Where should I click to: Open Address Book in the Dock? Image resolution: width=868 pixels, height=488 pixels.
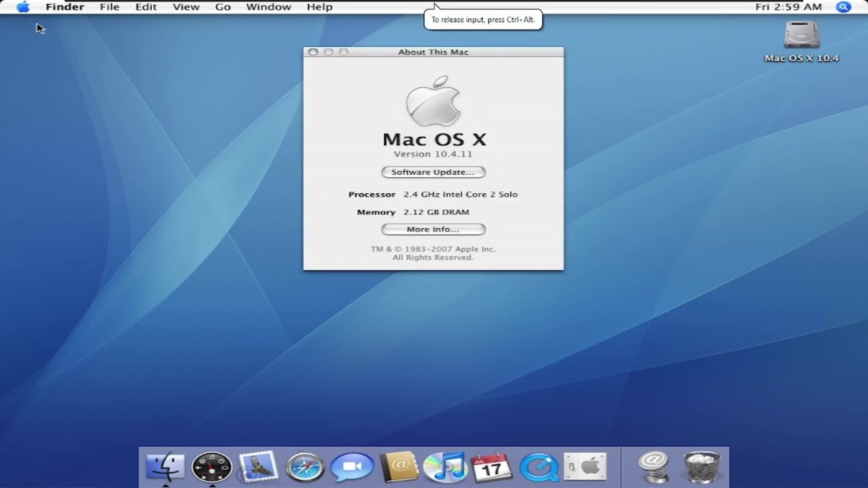click(399, 466)
